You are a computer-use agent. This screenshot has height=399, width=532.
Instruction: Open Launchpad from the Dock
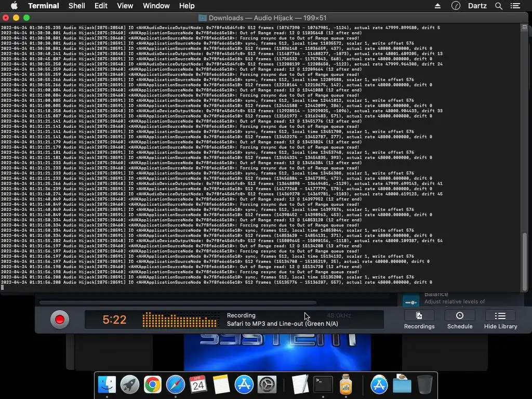(129, 385)
